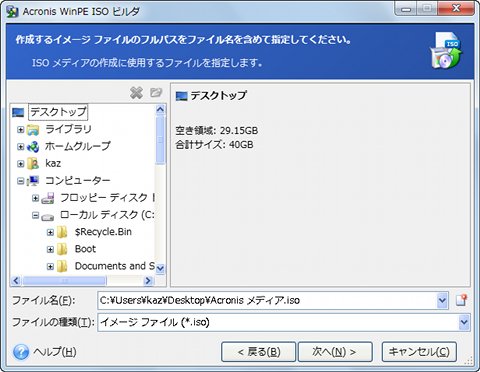The image size is (480, 372).
Task: Click the Documents and S folder icon
Action: (x=62, y=266)
